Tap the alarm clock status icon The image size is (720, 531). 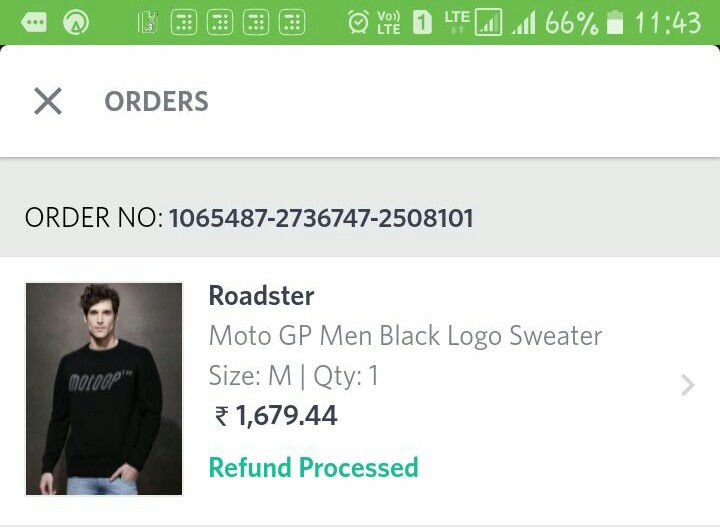click(x=358, y=23)
